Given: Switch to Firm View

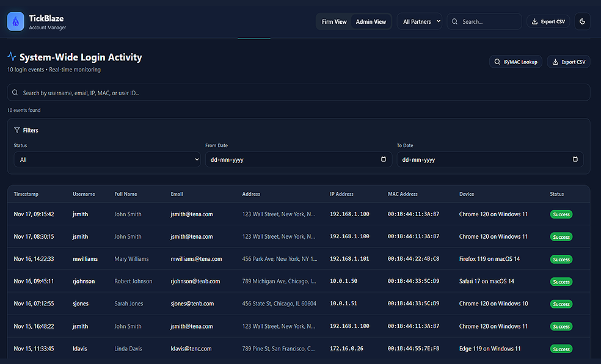Looking at the screenshot, I should coord(334,22).
